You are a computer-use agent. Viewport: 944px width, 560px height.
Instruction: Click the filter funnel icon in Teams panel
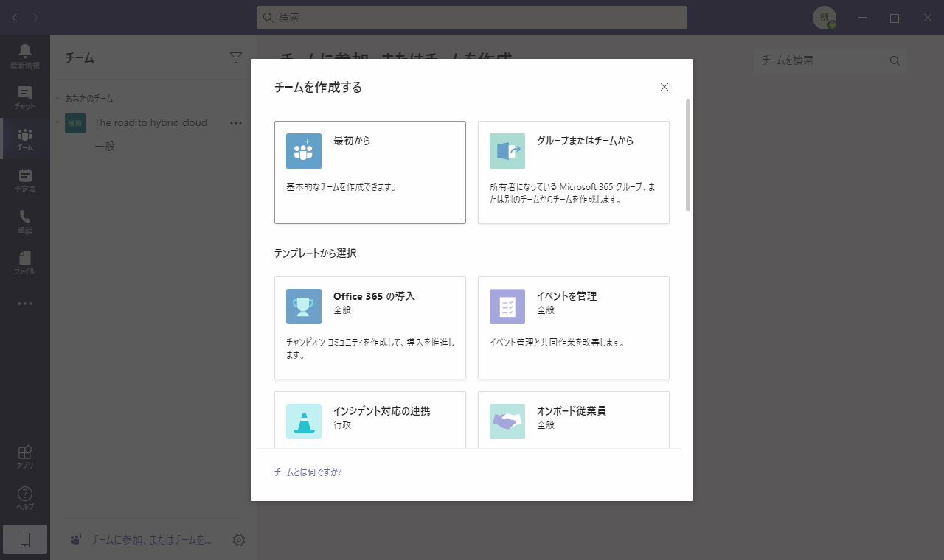[x=236, y=57]
